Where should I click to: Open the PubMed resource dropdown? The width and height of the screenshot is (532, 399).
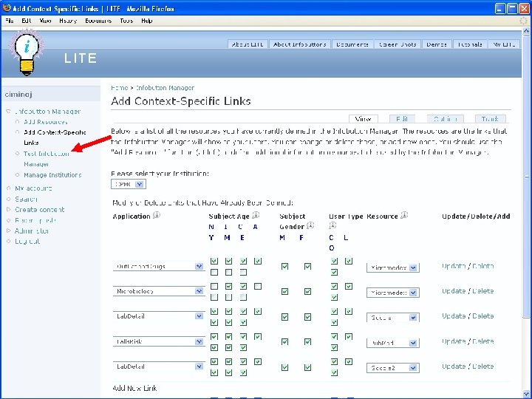click(393, 343)
